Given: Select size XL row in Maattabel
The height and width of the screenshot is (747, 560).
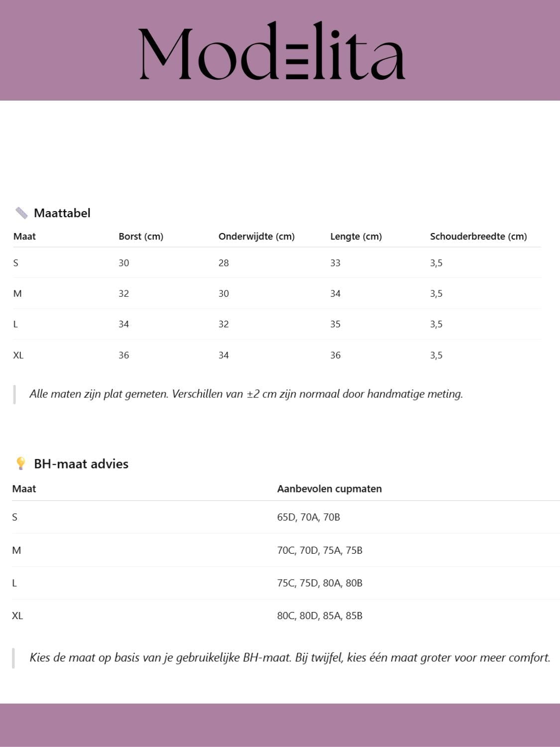Looking at the screenshot, I should (18, 356).
